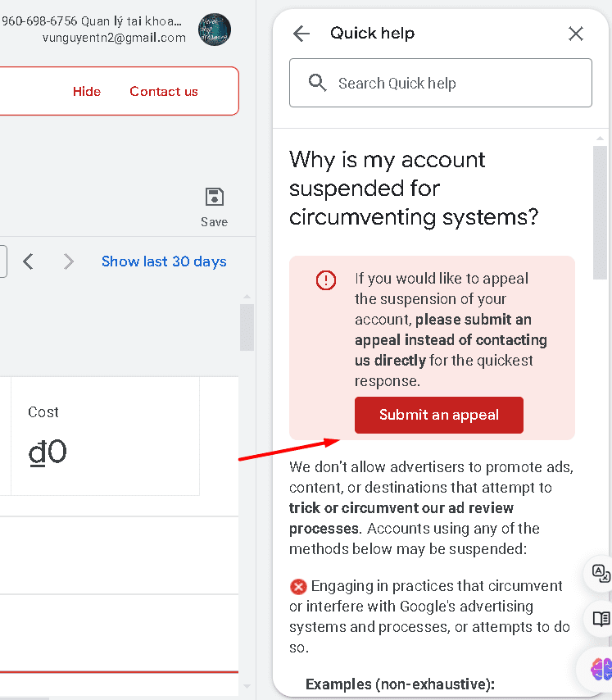Hide the suspension notification banner
Screen dimensions: 612x700
(x=87, y=92)
